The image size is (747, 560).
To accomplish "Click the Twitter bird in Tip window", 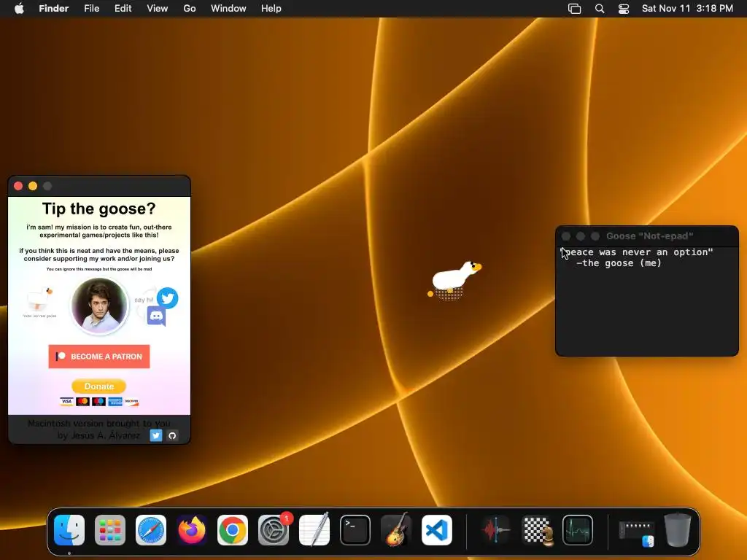I will [167, 298].
